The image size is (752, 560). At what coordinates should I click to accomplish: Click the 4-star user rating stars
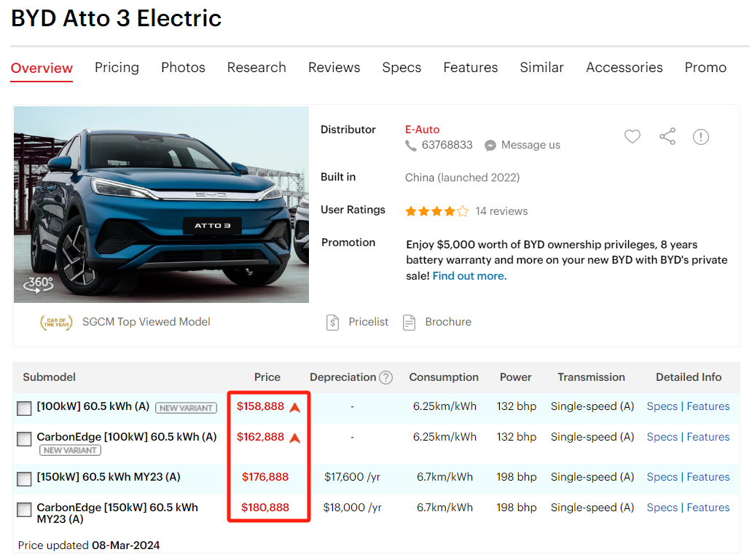point(436,211)
